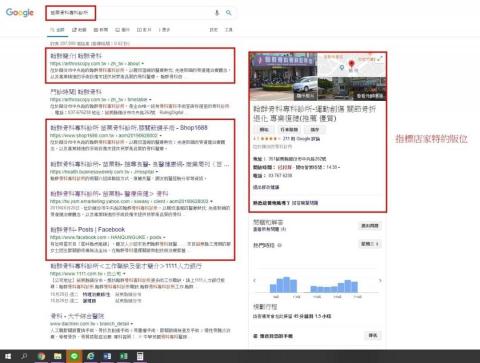
Task: Click the street exterior photo thumbnail
Action: click(x=352, y=89)
